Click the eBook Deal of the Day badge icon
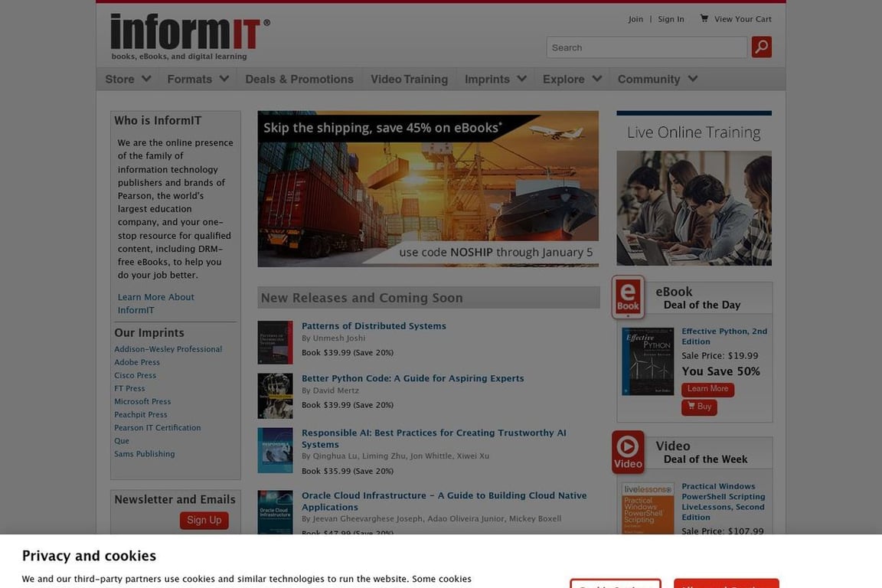882x588 pixels. (628, 296)
